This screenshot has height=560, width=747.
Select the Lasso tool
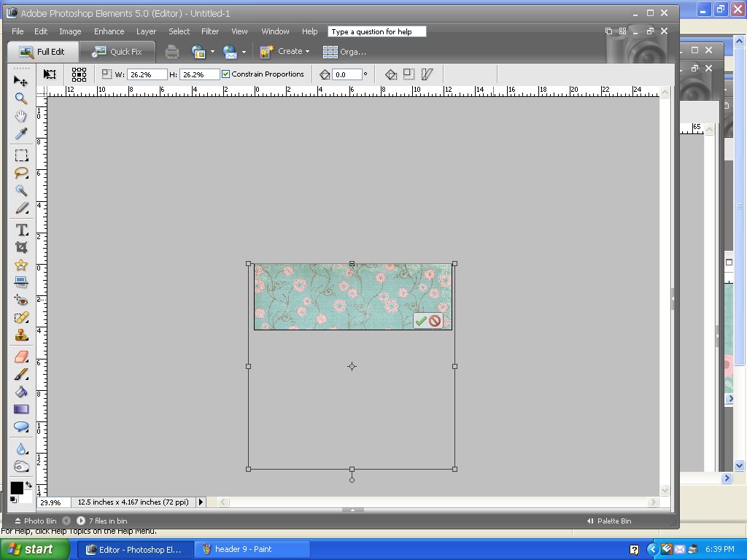coord(21,173)
